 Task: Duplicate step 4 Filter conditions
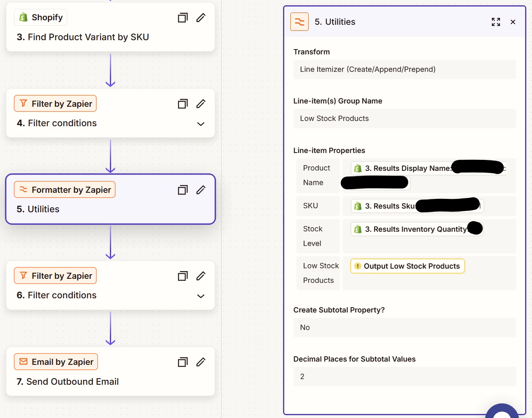[183, 103]
